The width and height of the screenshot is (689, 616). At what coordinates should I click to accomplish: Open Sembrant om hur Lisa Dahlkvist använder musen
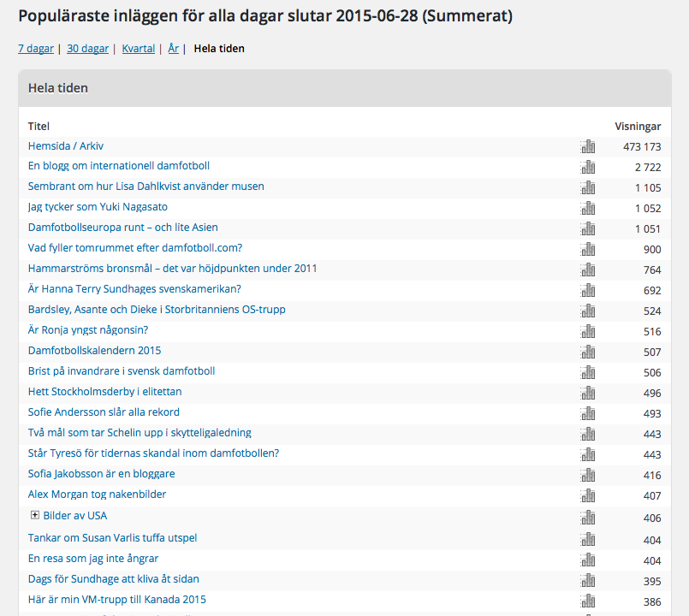click(x=146, y=187)
